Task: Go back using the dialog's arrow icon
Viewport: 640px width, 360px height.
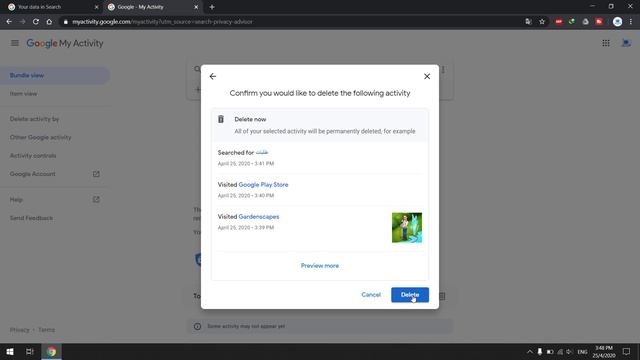Action: click(213, 76)
